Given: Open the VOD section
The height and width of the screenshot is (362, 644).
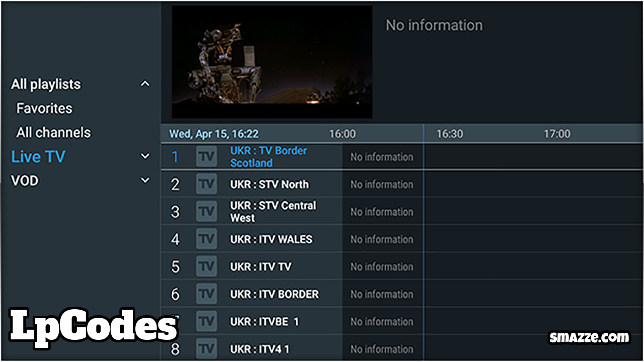Looking at the screenshot, I should pos(25,180).
